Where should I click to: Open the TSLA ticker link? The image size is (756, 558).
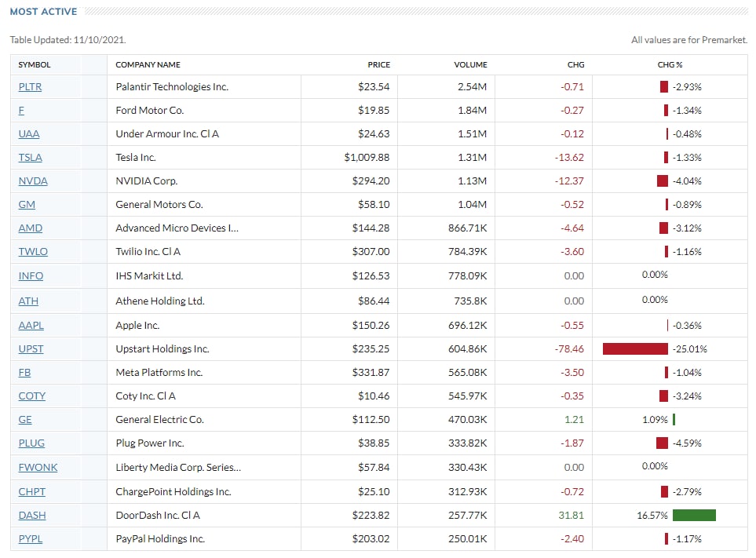[31, 158]
